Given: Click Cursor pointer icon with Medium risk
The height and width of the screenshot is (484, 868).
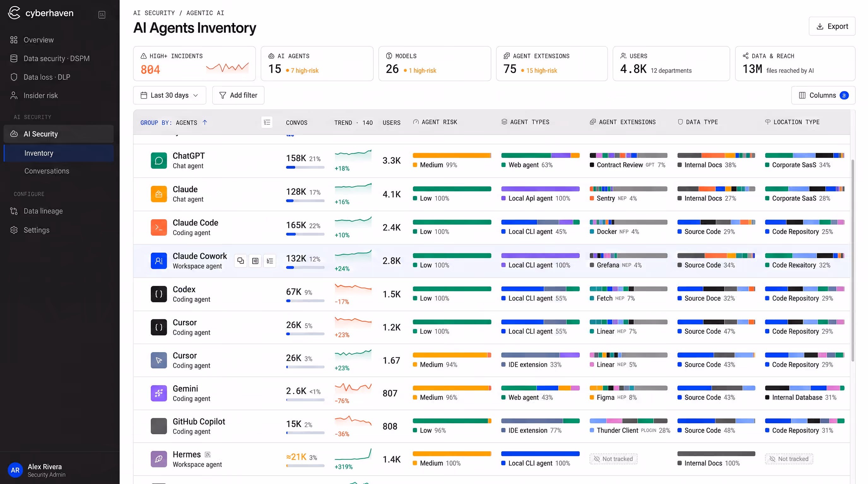Looking at the screenshot, I should 159,360.
